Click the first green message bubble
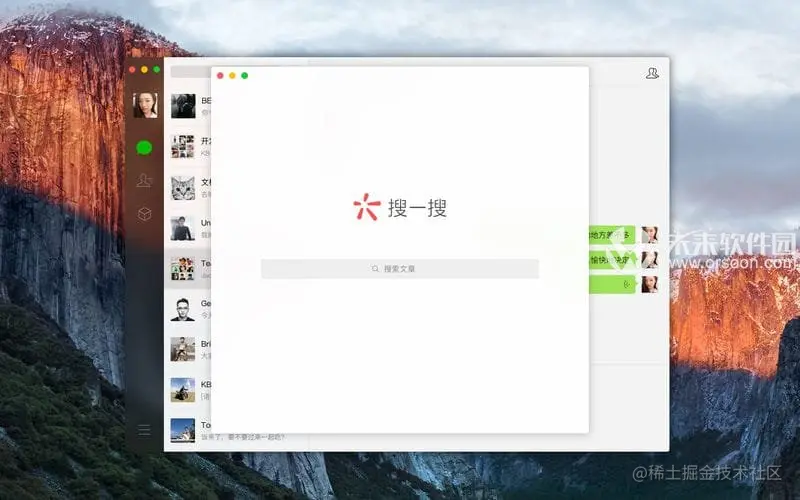This screenshot has height=500, width=800. point(612,235)
